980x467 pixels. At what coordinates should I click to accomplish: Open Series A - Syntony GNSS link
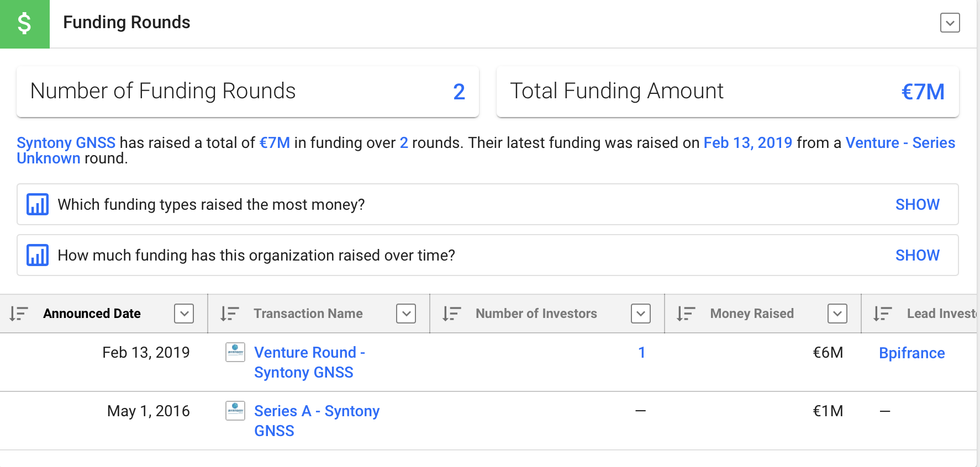[x=317, y=421]
